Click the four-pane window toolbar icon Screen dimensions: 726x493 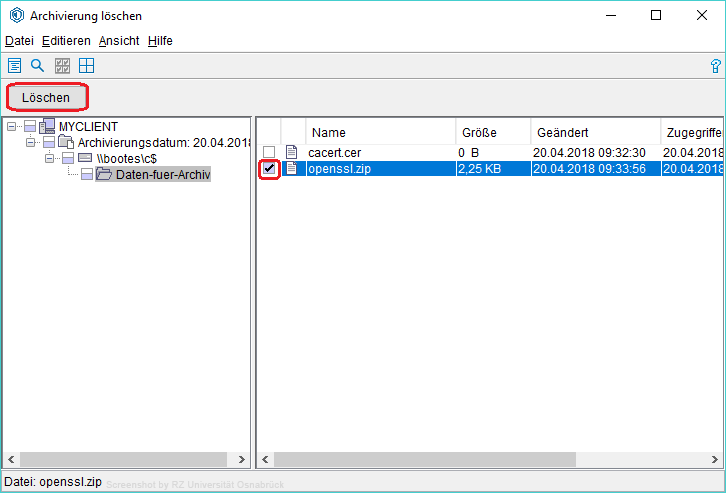point(87,66)
